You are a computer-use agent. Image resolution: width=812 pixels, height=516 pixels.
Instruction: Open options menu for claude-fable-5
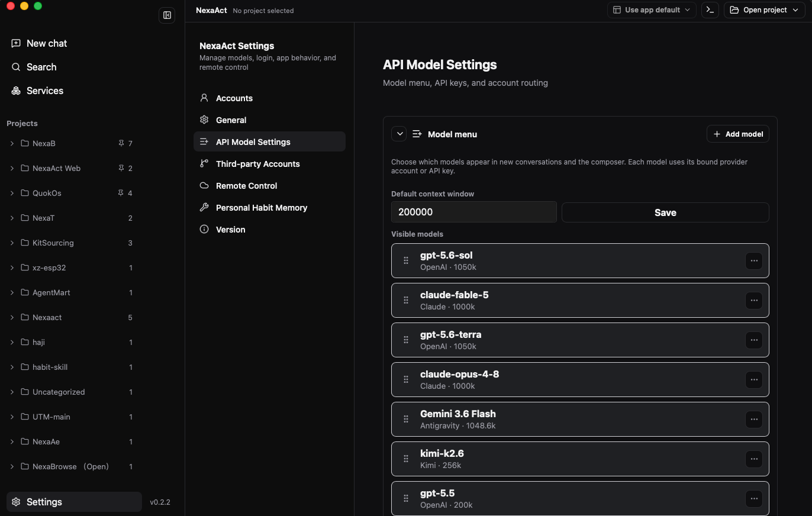[x=754, y=300]
